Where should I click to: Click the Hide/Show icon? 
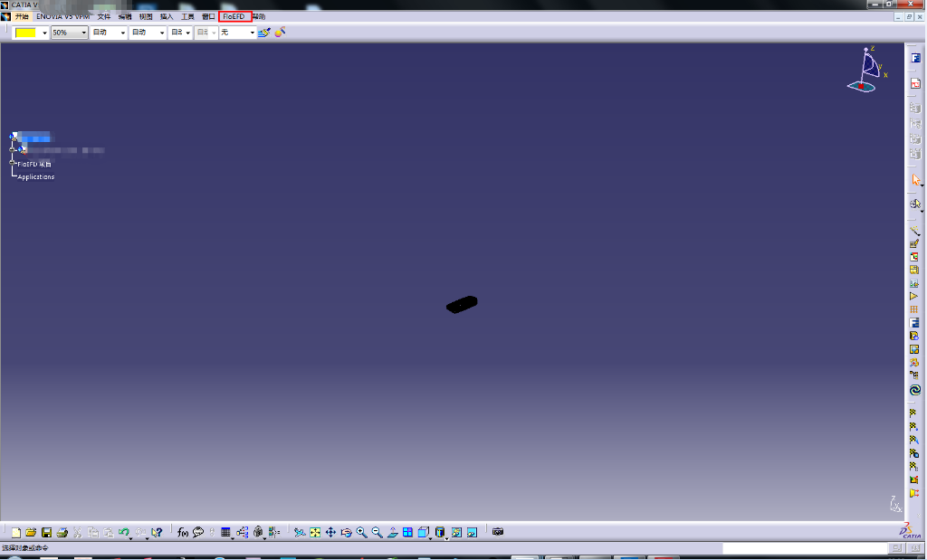point(456,532)
